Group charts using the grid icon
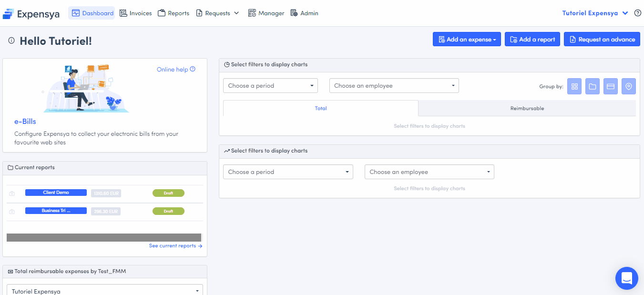This screenshot has height=295, width=644. pos(574,86)
